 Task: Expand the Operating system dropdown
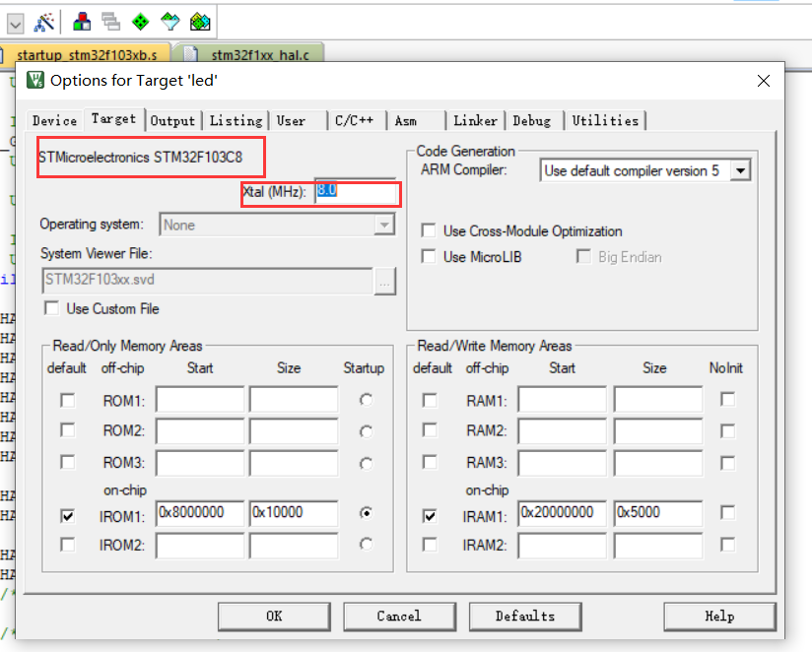tap(384, 225)
